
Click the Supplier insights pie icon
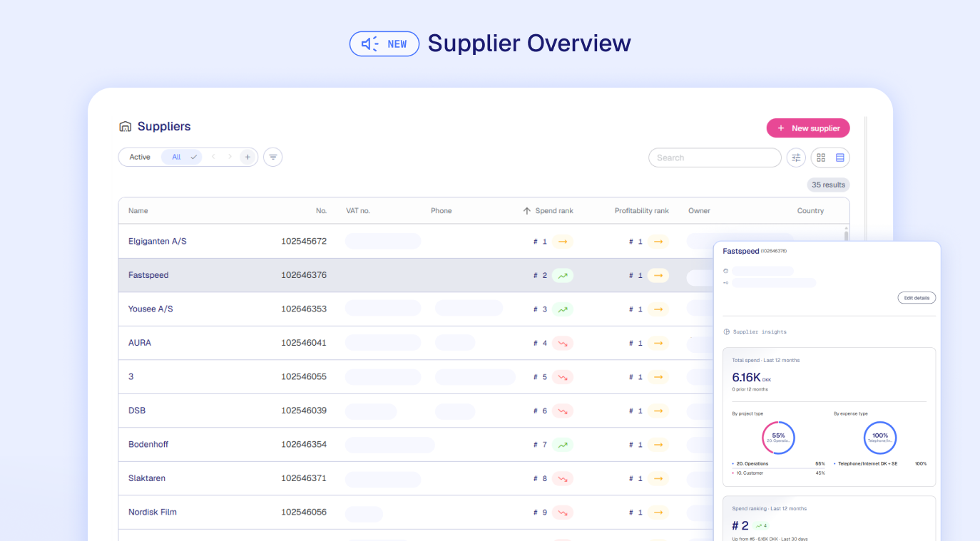pos(727,332)
